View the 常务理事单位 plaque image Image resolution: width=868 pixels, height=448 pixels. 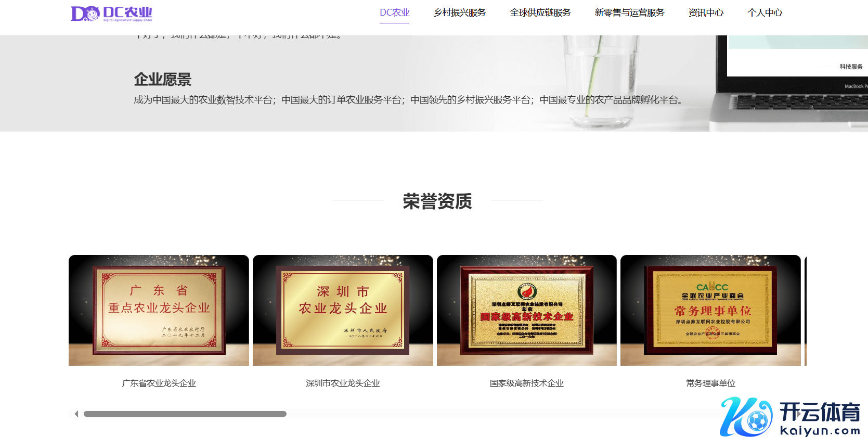(710, 310)
